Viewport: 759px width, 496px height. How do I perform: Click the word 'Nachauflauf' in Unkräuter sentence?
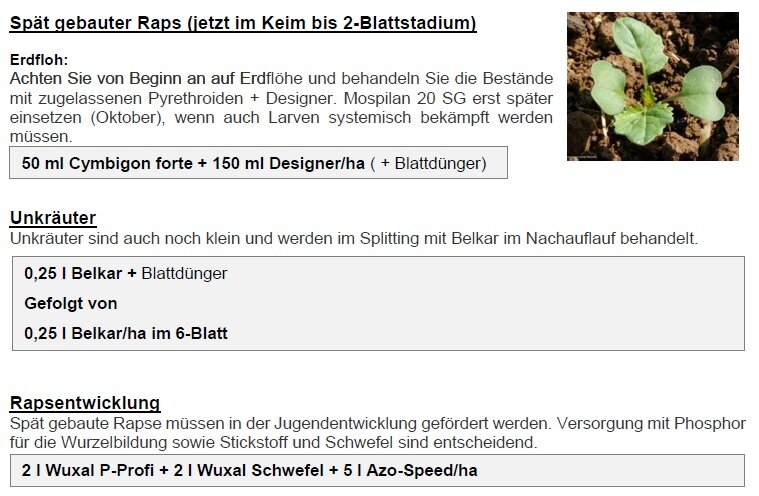click(x=571, y=239)
